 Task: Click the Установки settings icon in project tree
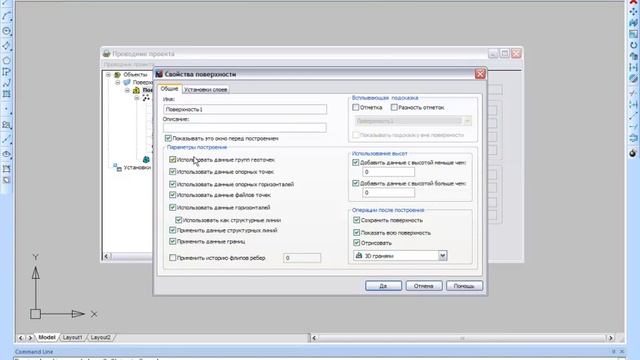coord(117,167)
